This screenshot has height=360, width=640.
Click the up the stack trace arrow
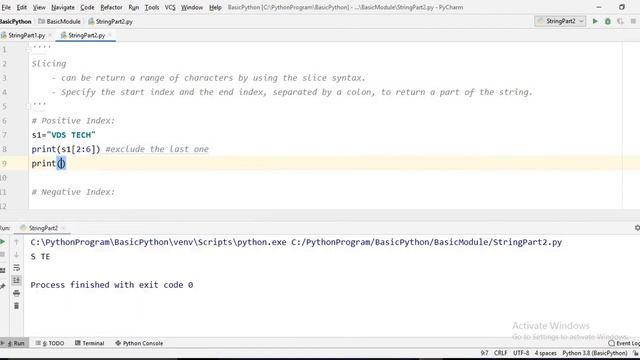(x=16, y=242)
